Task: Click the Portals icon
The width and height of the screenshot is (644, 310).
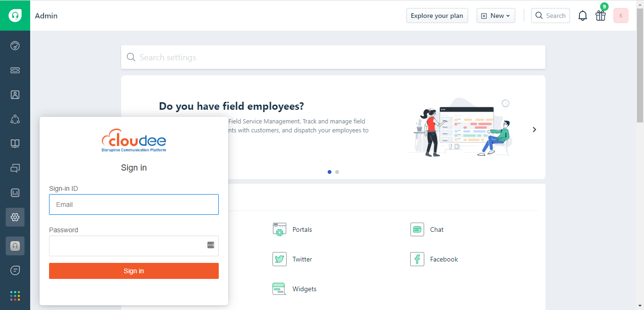Action: 280,229
